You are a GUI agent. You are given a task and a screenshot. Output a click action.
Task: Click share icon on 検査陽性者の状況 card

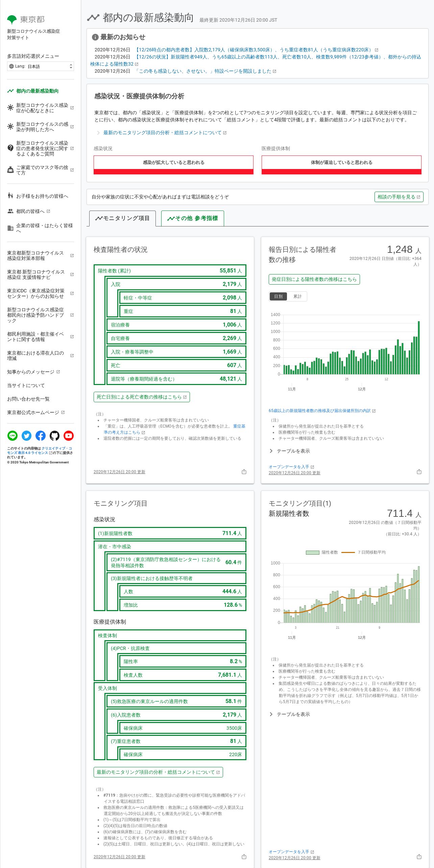tap(244, 472)
